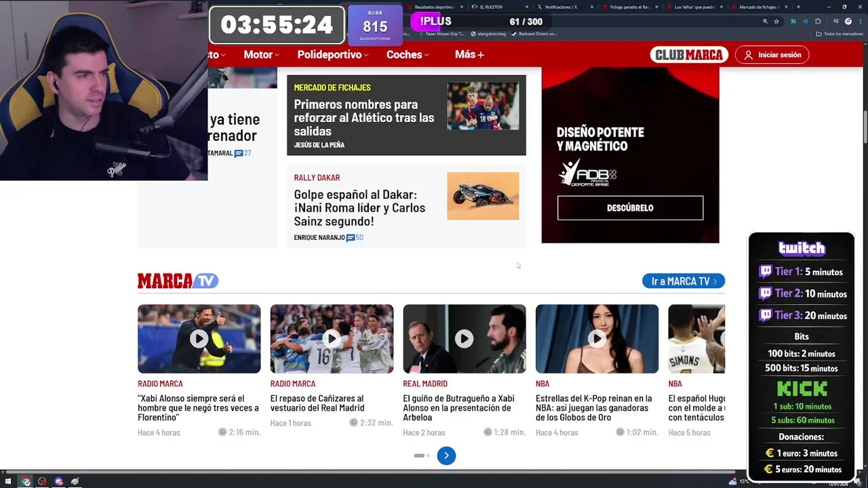
Task: Open the MERCADO DE FICHAJES section link
Action: pos(332,87)
